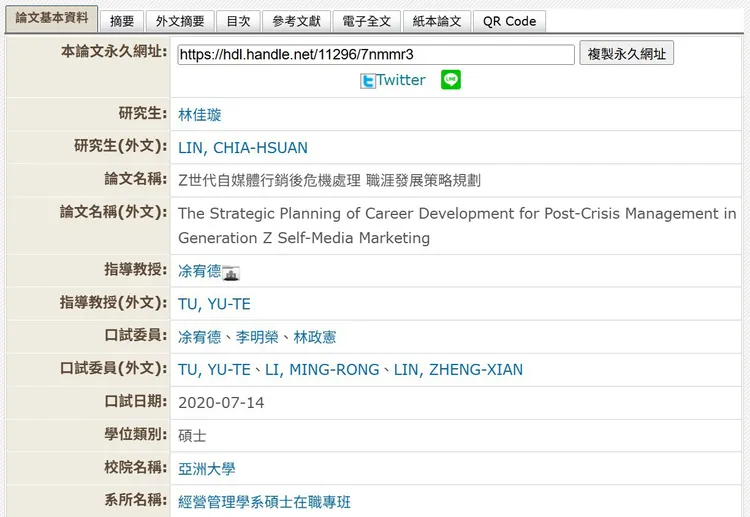Image resolution: width=750 pixels, height=517 pixels.
Task: Switch to the 摘要 tab
Action: pyautogui.click(x=122, y=22)
